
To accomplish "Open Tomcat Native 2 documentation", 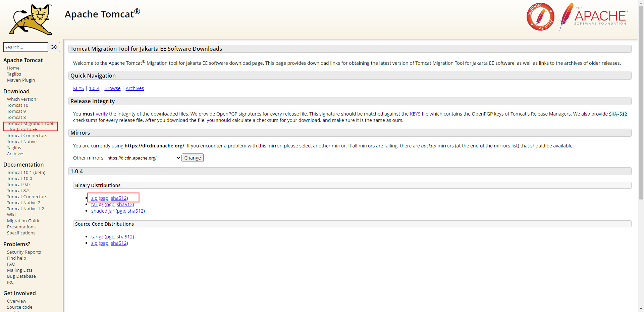I will 24,203.
